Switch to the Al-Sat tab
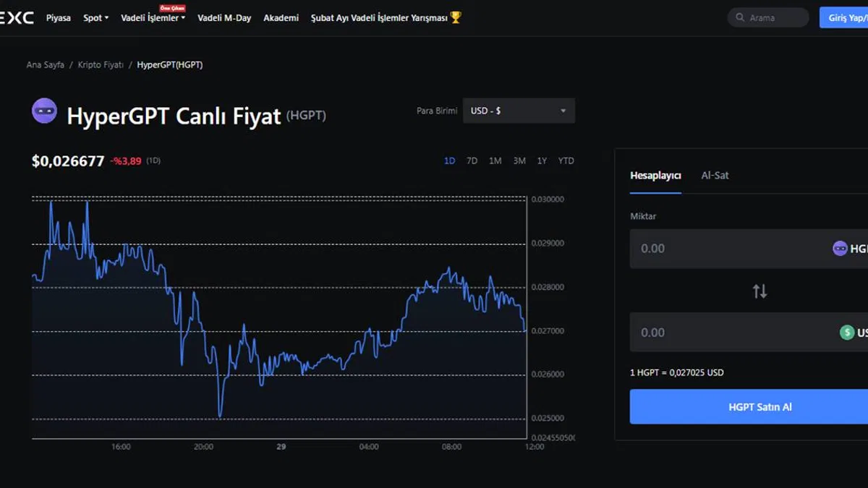Image resolution: width=868 pixels, height=488 pixels. tap(715, 176)
